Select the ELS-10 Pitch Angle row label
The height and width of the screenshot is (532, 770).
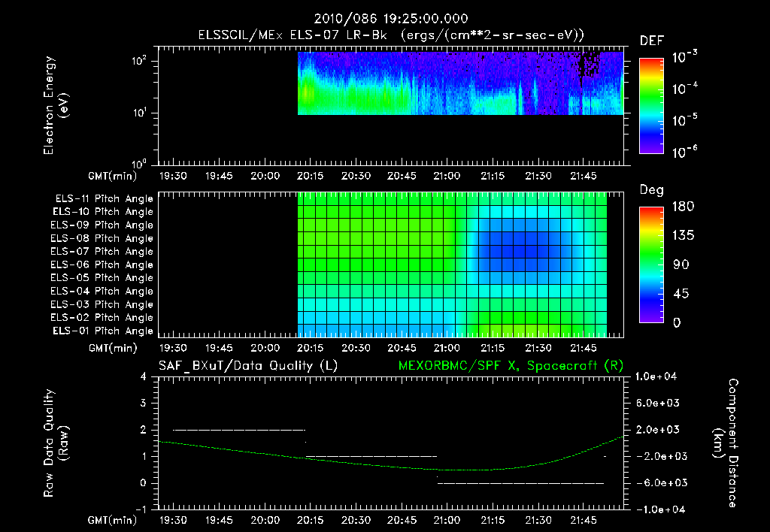[x=102, y=212]
